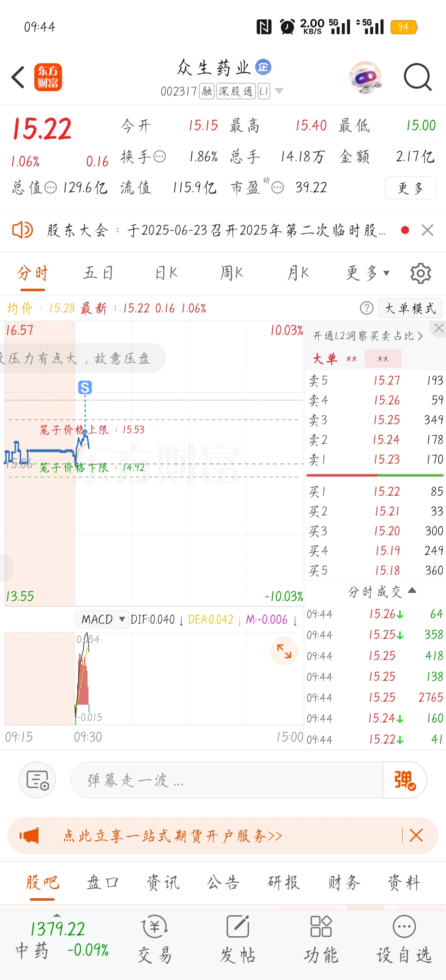Switch to 财务 tab
Screen dimensions: 446x980
click(344, 883)
